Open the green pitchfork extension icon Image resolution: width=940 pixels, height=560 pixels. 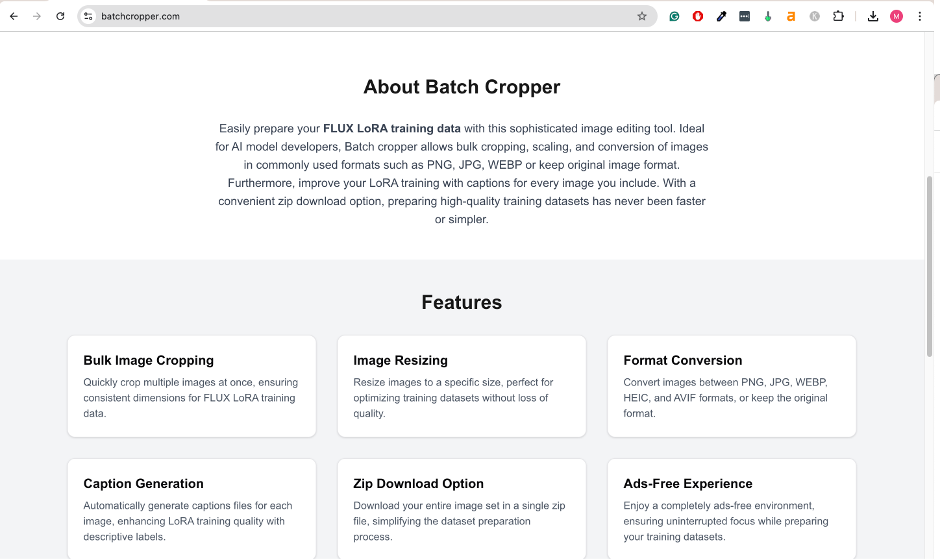point(767,16)
